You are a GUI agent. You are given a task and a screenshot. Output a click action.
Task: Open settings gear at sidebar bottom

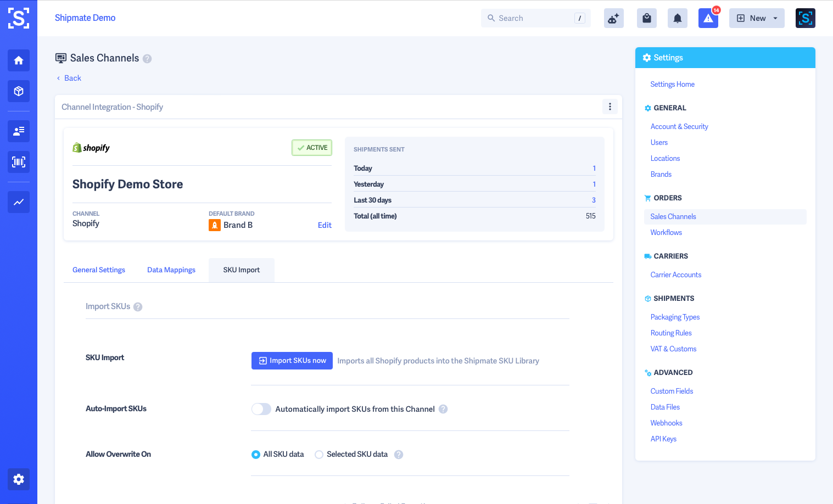19,479
